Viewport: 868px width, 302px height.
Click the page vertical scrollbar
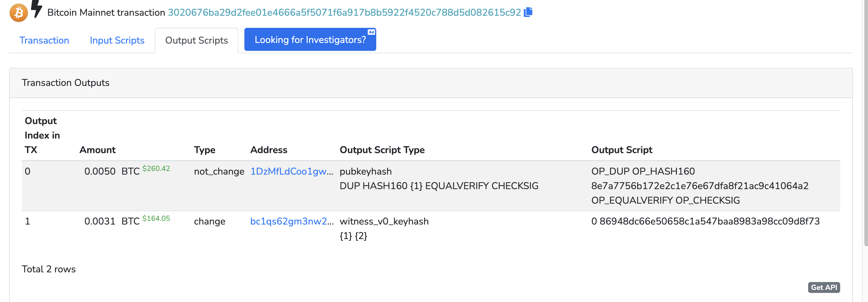click(866, 123)
